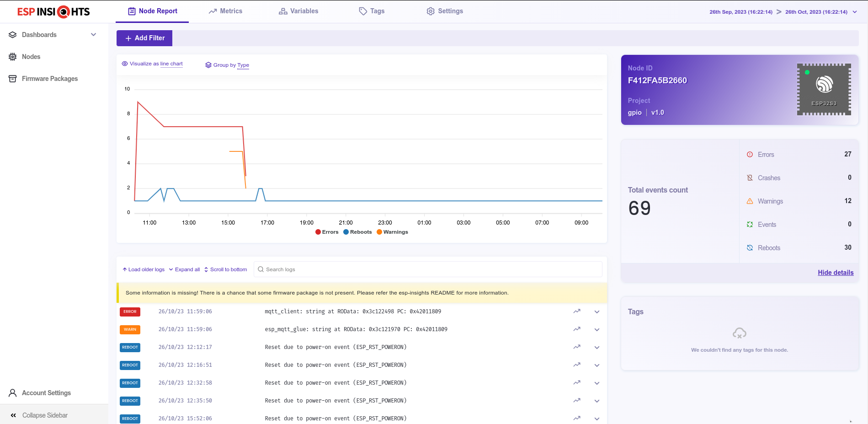Open trend chart for 15:52:06 reboot log
Screen dimensions: 868x424
577,419
